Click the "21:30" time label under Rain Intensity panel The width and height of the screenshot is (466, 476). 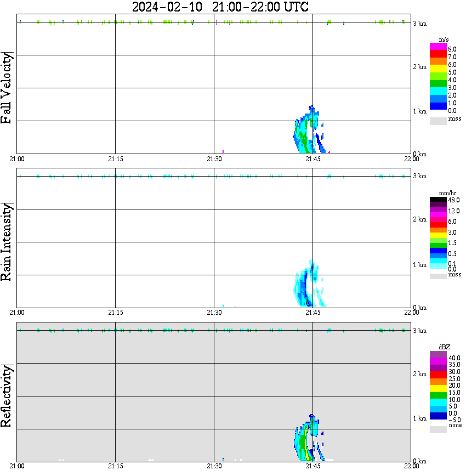(x=214, y=313)
